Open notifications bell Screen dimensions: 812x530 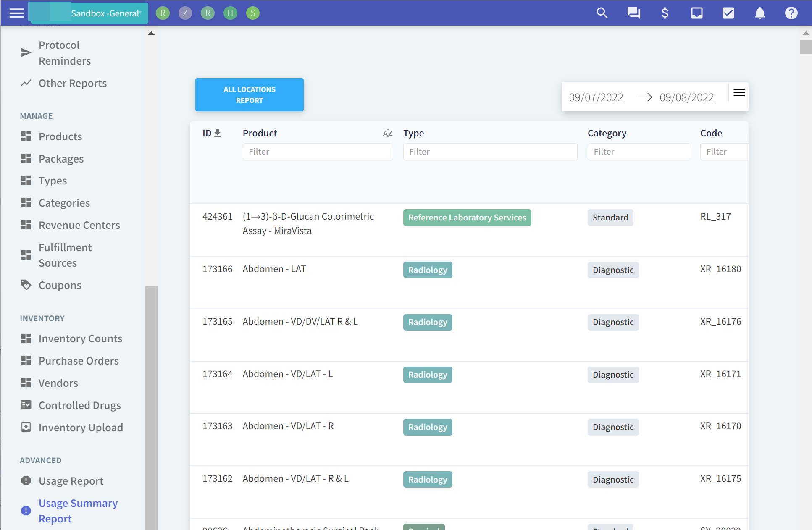point(759,13)
